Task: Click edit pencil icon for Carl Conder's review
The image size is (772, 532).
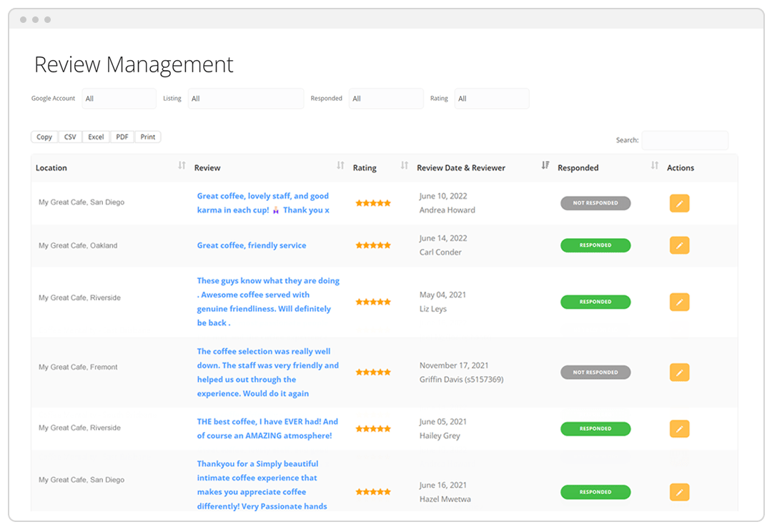Action: pyautogui.click(x=679, y=245)
